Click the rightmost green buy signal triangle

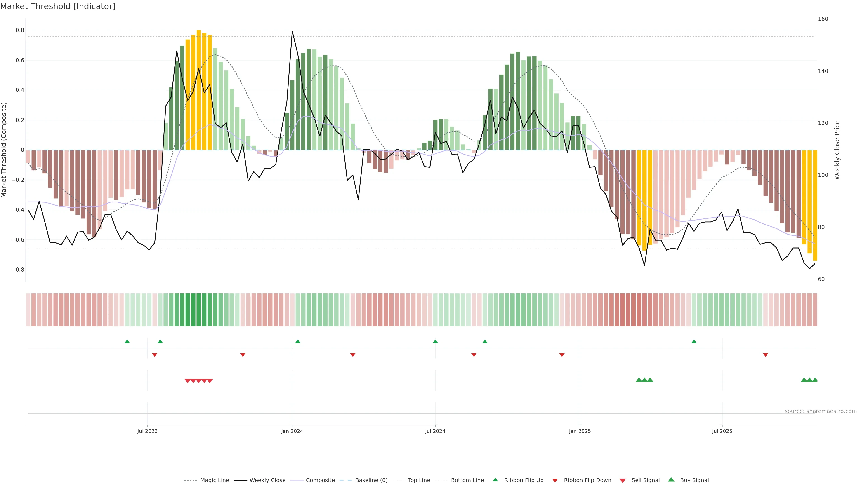click(815, 380)
